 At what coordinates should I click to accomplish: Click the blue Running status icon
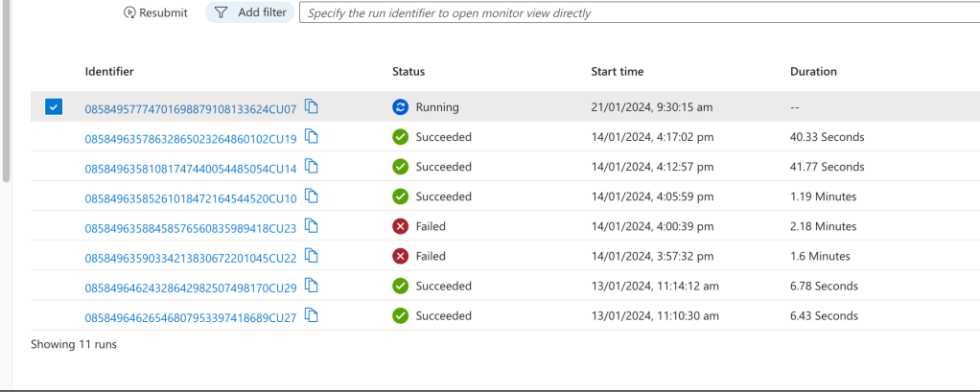pyautogui.click(x=400, y=107)
